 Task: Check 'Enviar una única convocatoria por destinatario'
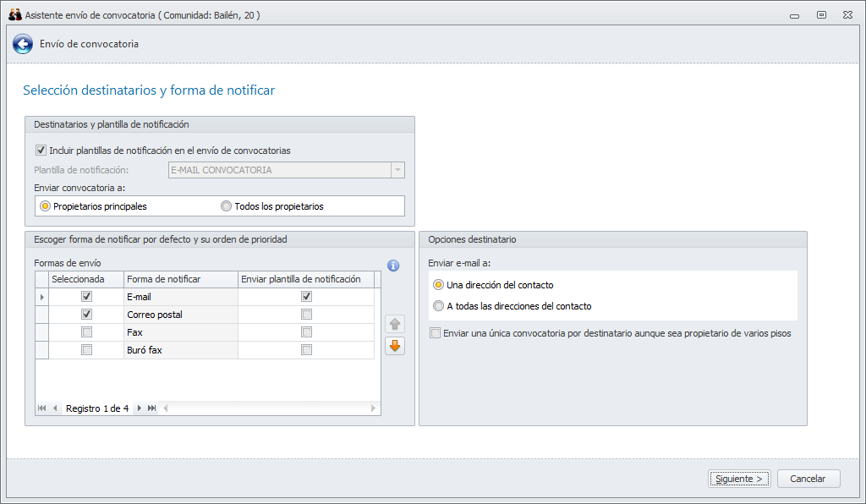pyautogui.click(x=436, y=333)
